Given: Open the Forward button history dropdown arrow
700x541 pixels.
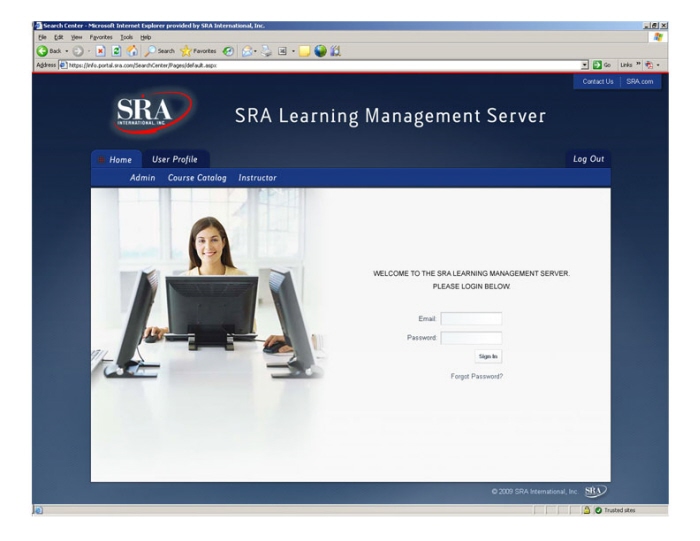Looking at the screenshot, I should (88, 51).
